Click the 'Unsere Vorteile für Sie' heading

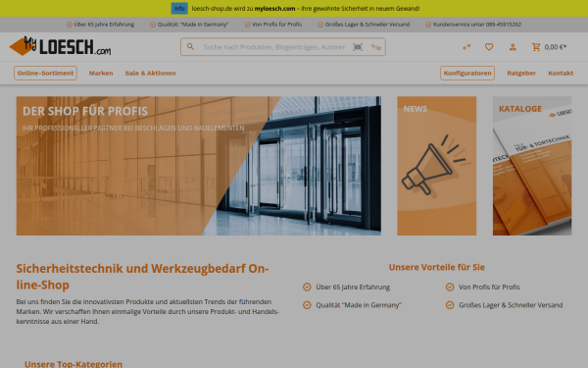(x=436, y=267)
